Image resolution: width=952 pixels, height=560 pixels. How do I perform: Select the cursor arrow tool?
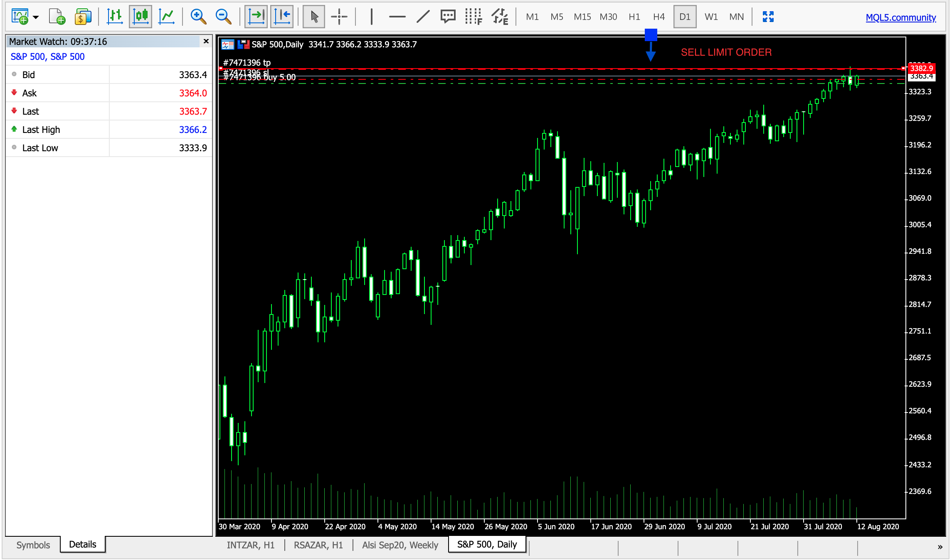314,17
